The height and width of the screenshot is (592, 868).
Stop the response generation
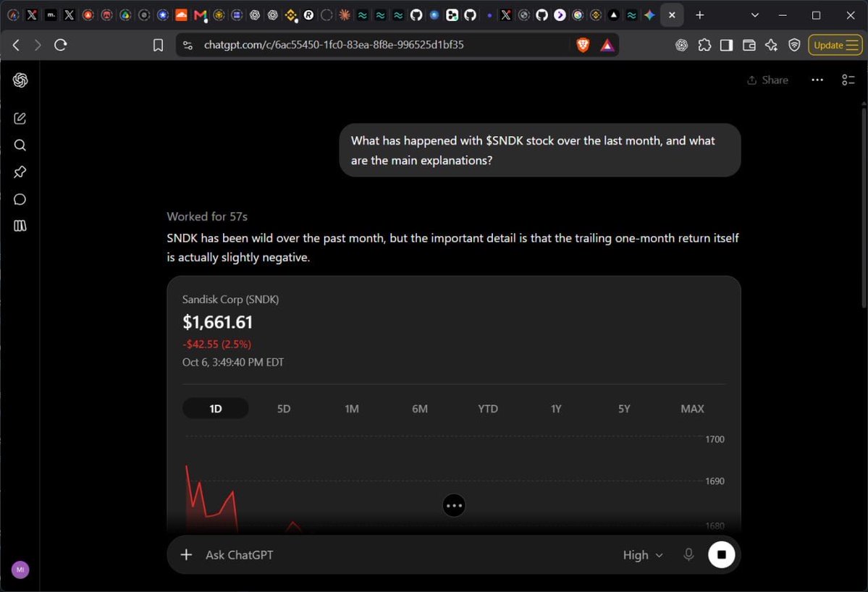pyautogui.click(x=721, y=554)
